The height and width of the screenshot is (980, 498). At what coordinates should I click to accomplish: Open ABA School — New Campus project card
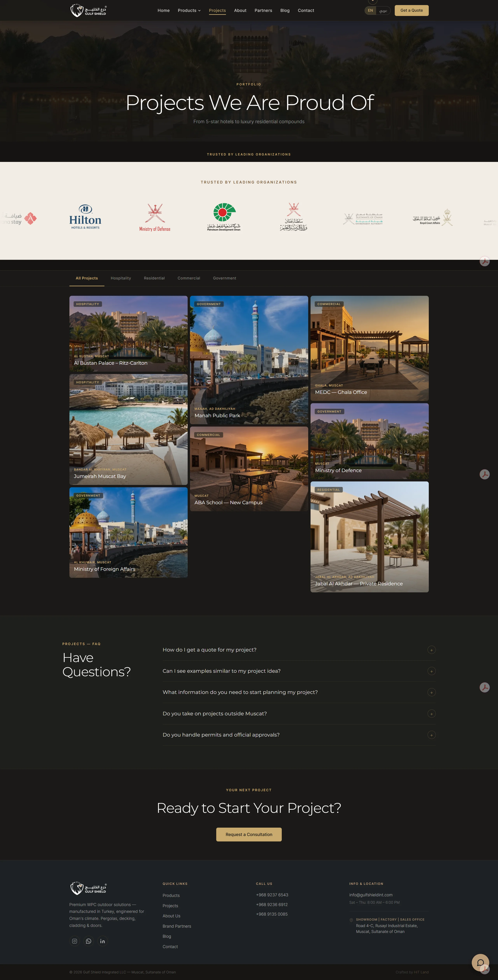point(249,469)
